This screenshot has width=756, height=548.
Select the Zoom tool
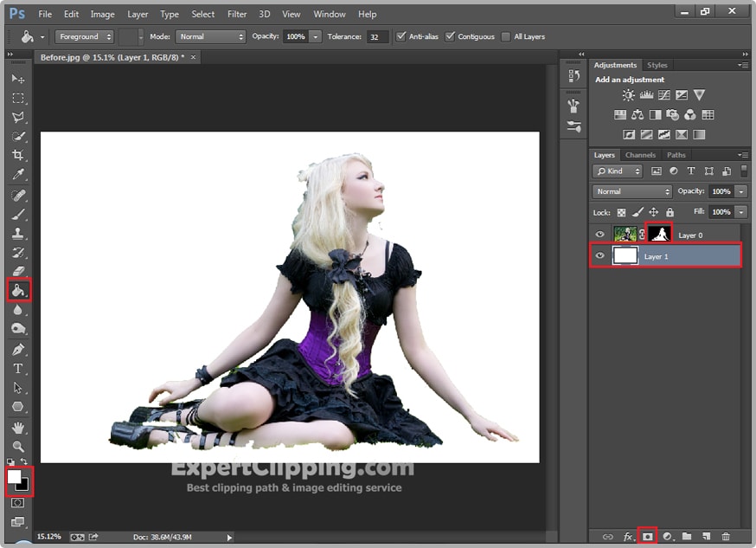18,447
